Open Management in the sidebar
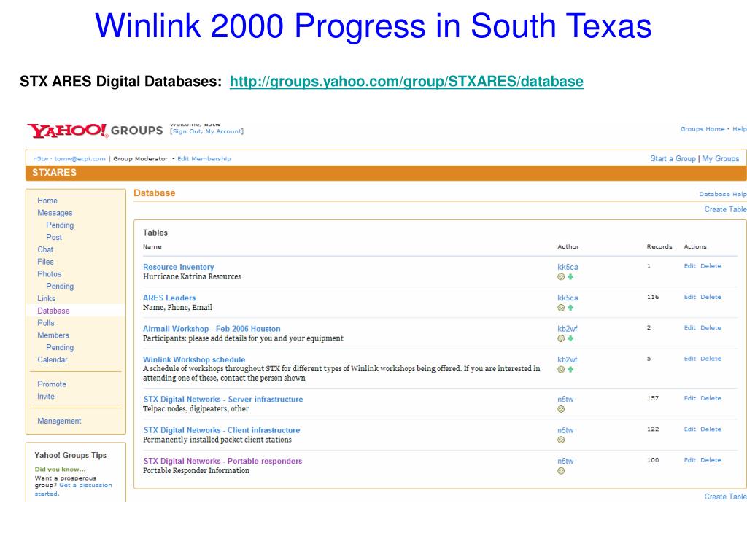747x560 pixels. point(59,421)
